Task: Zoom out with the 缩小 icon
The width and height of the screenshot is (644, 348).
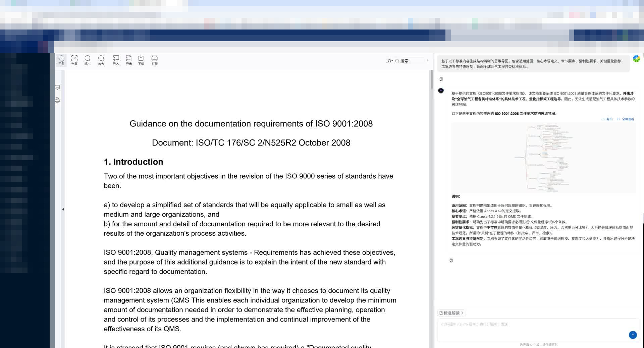Action: click(x=88, y=60)
